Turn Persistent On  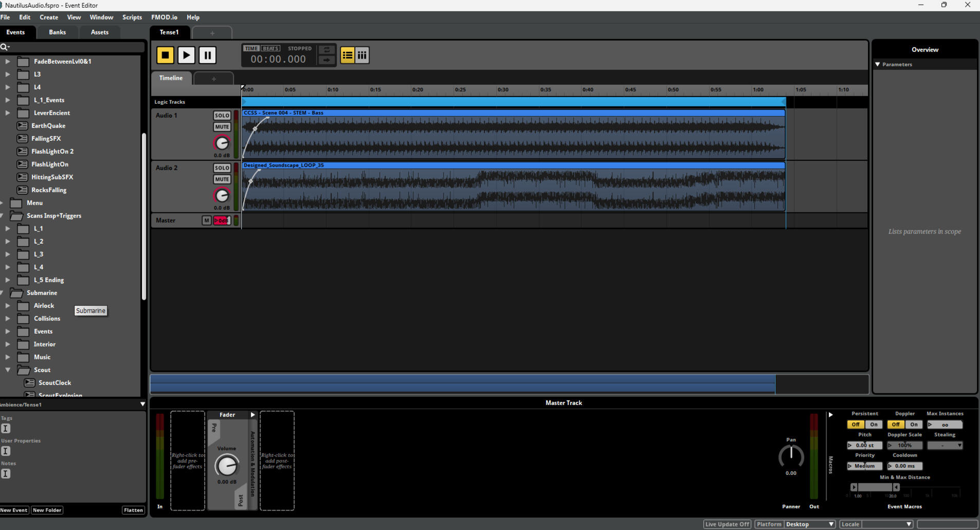(874, 425)
